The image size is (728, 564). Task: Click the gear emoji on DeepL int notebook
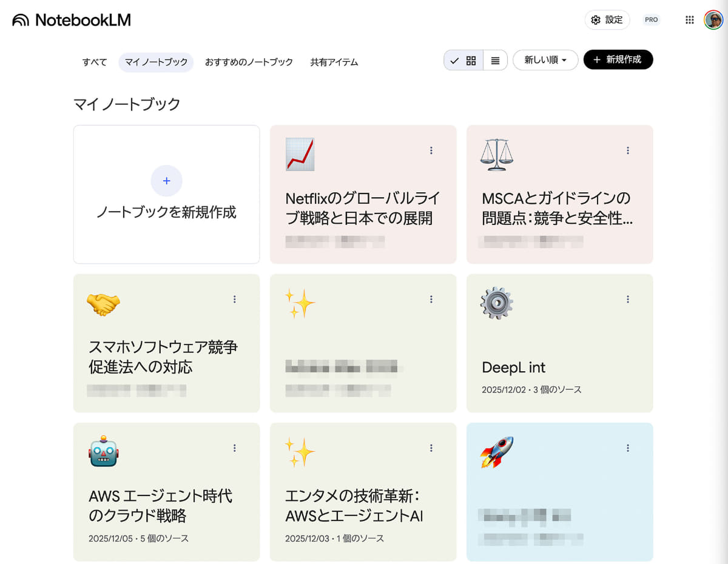(x=496, y=303)
